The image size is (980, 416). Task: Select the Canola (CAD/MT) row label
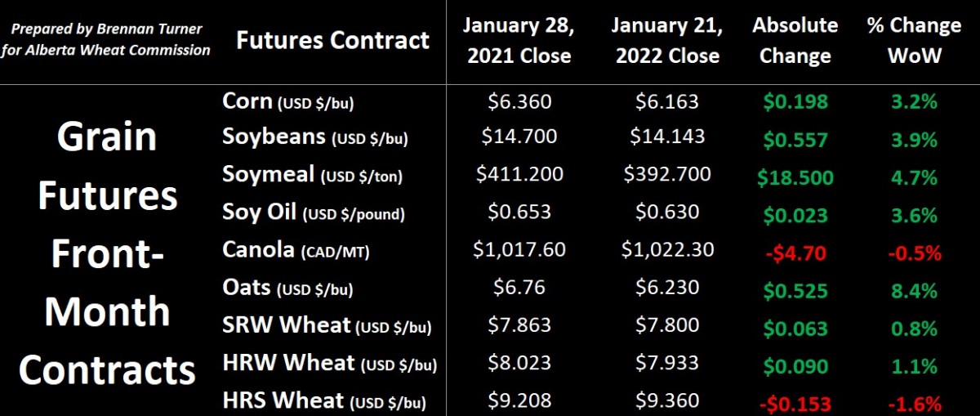[296, 250]
